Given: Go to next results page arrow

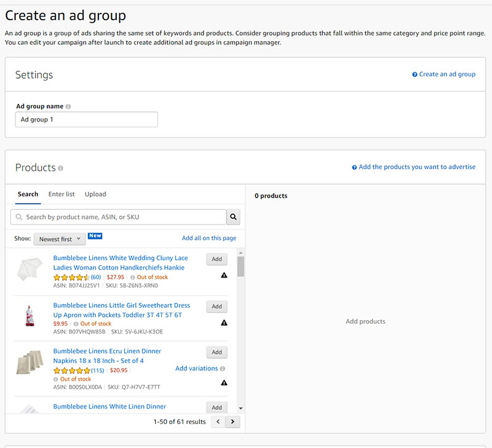Looking at the screenshot, I should [232, 422].
